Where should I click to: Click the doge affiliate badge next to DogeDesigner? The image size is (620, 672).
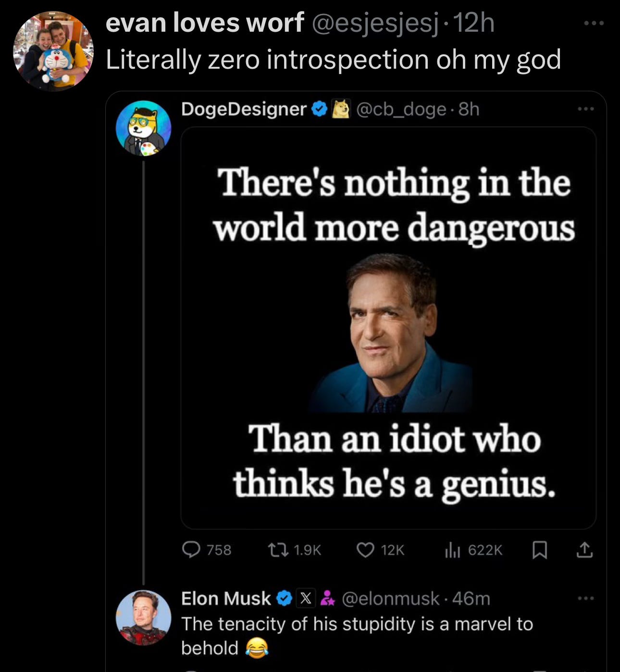coord(342,110)
